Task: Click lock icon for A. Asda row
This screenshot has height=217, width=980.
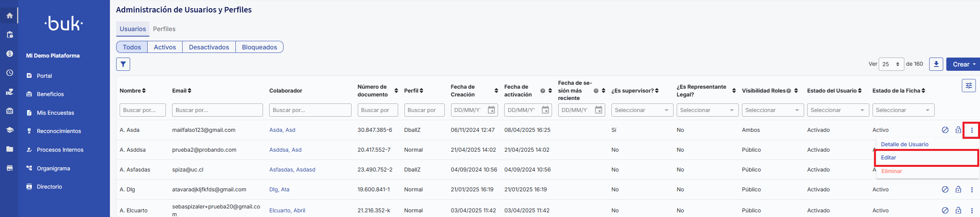Action: click(x=958, y=130)
